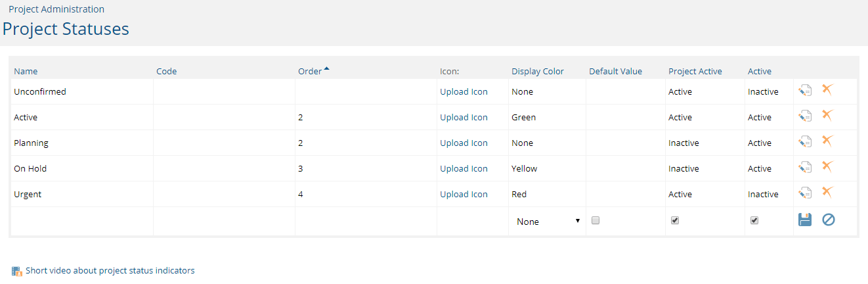Cancel the new status row entry
Viewport: 868px width, 284px height.
click(829, 220)
